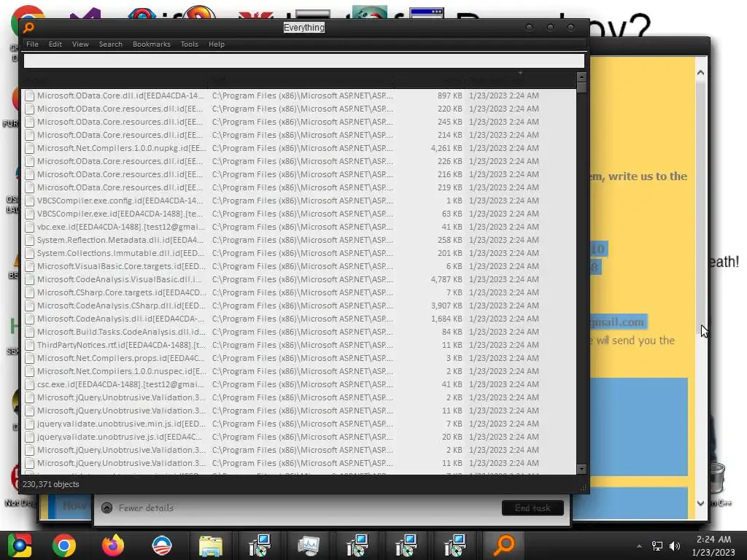Open the taskbar clock showing 2:24 AM
The height and width of the screenshot is (560, 747).
click(x=713, y=545)
